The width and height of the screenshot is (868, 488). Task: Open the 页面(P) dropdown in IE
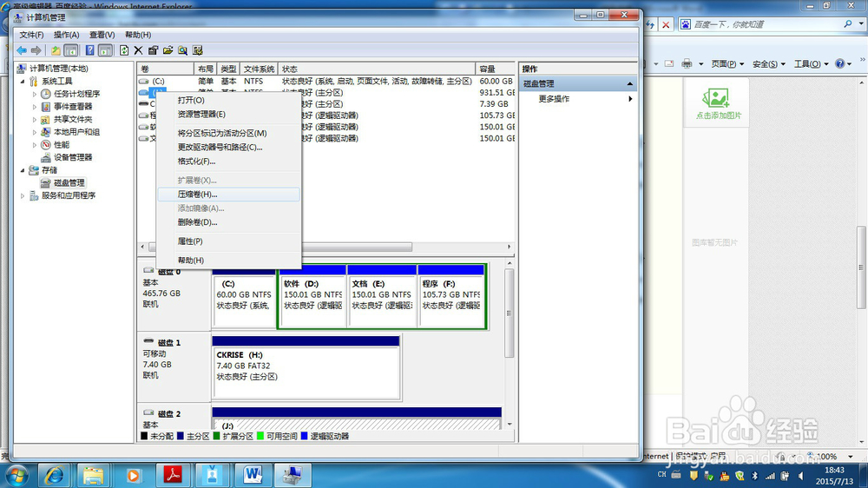[x=727, y=63]
